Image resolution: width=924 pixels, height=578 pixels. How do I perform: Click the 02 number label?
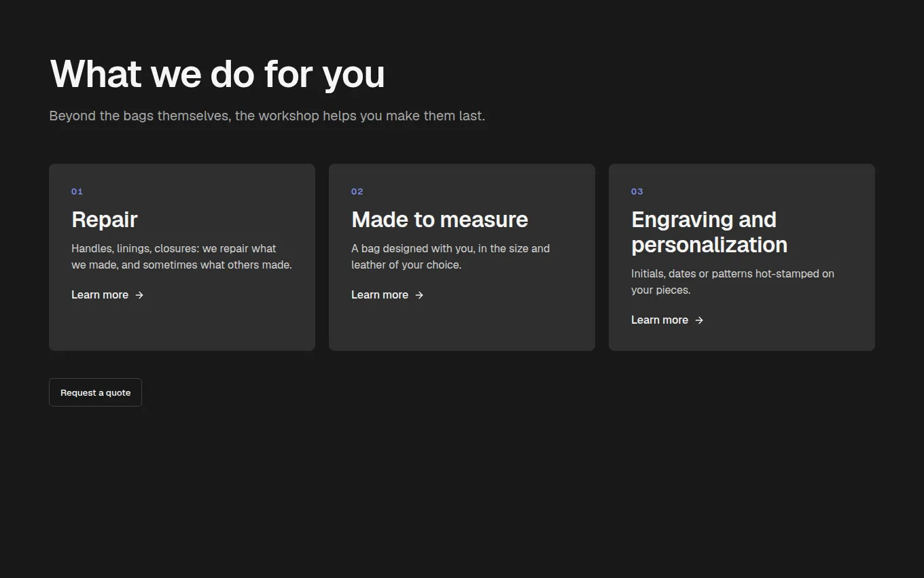357,192
